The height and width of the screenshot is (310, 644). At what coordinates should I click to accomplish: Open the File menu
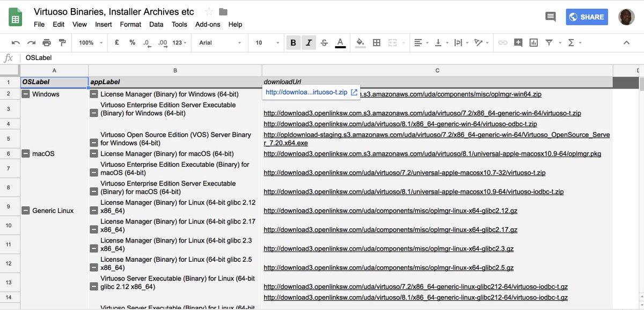click(x=39, y=24)
